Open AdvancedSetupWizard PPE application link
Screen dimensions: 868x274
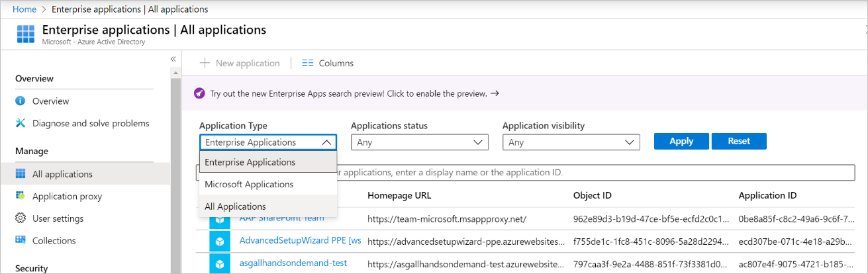(x=301, y=241)
